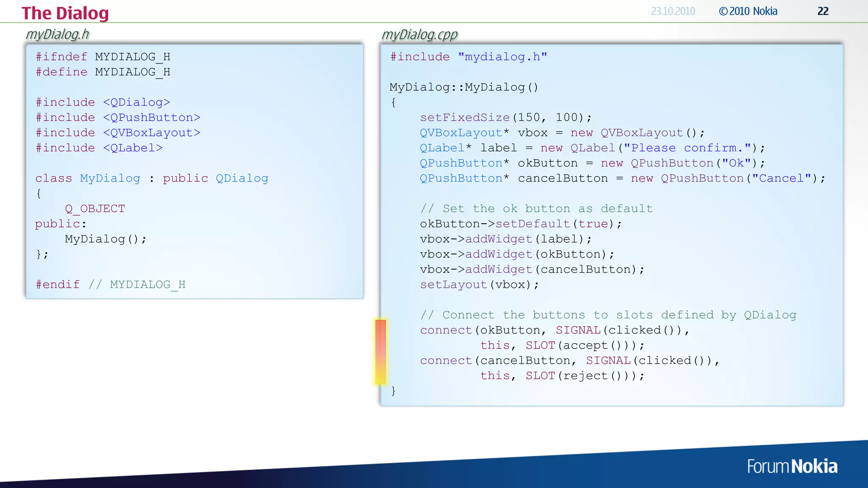Viewport: 868px width, 488px height.
Task: Click the Q_OBJECT macro line
Action: point(95,209)
